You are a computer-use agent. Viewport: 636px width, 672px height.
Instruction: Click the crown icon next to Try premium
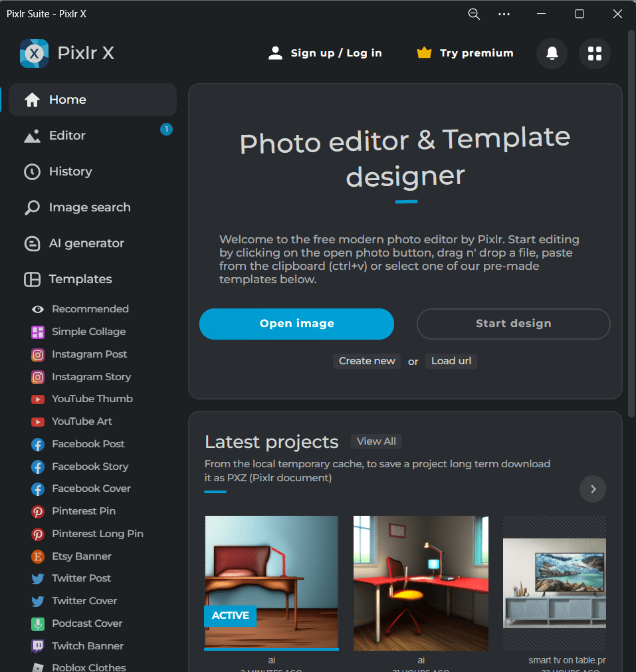pos(424,53)
